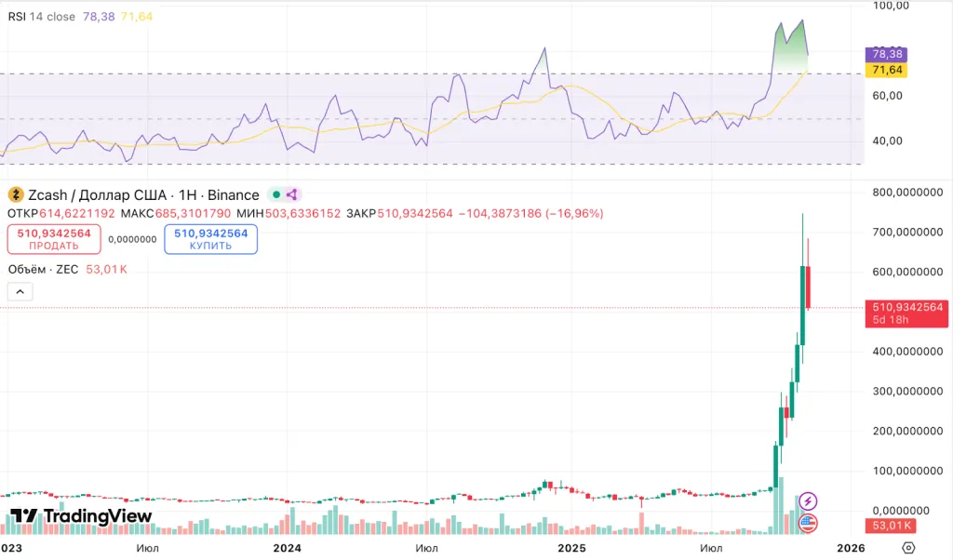This screenshot has height=560, width=953.
Task: Open the purple lightning bolt event marker
Action: [x=809, y=500]
